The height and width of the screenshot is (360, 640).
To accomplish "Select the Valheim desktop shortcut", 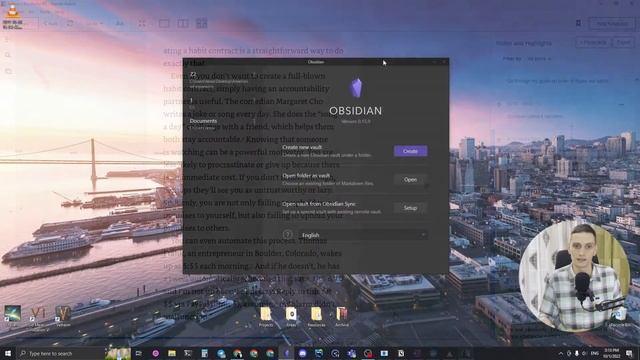I will pyautogui.click(x=63, y=316).
